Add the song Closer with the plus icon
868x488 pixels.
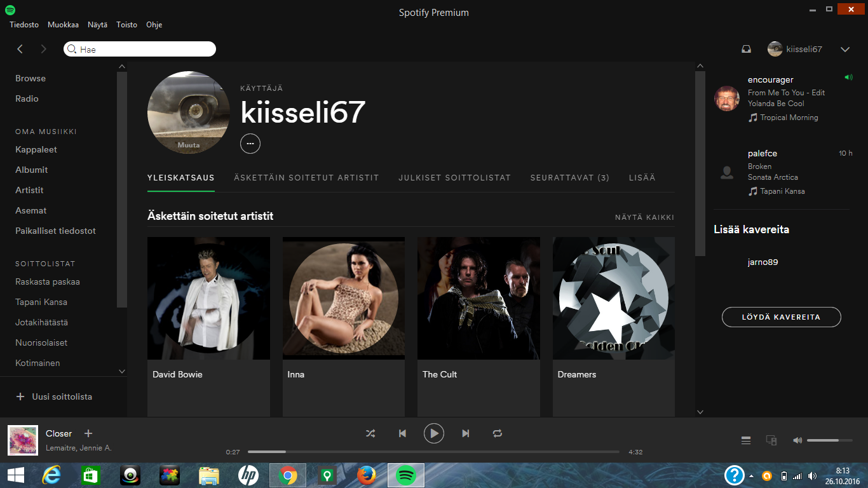(x=88, y=433)
